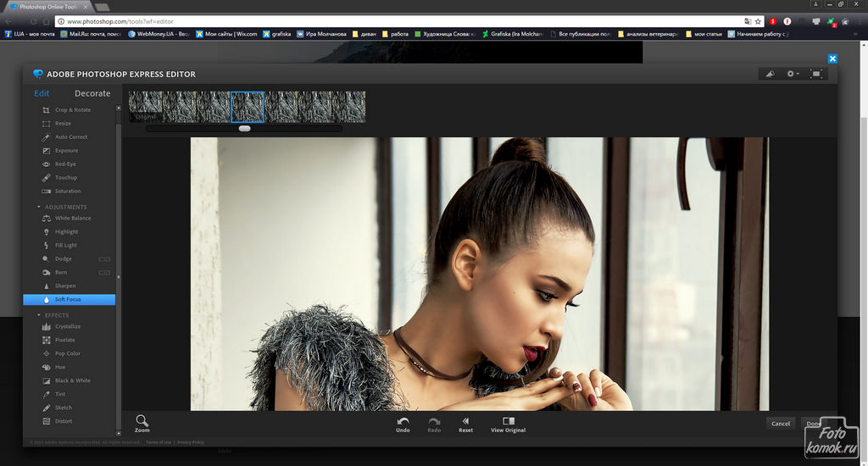Open the White Balance adjustment

73,219
